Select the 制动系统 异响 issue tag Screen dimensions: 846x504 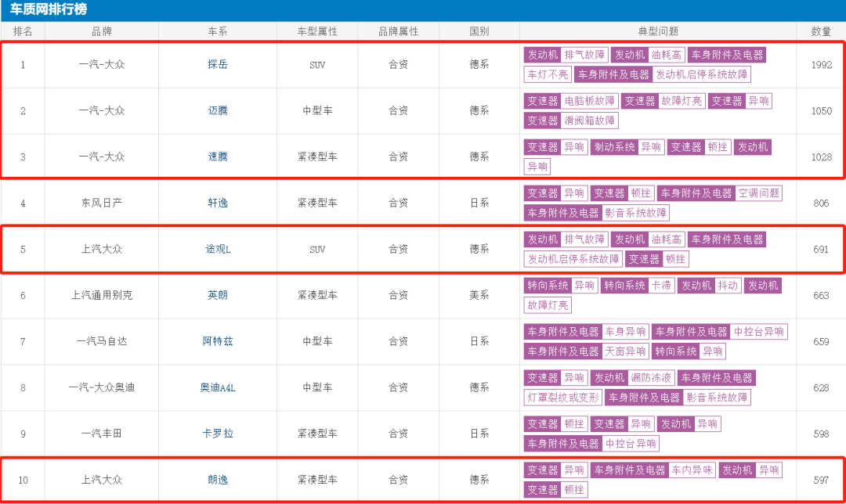coord(626,147)
